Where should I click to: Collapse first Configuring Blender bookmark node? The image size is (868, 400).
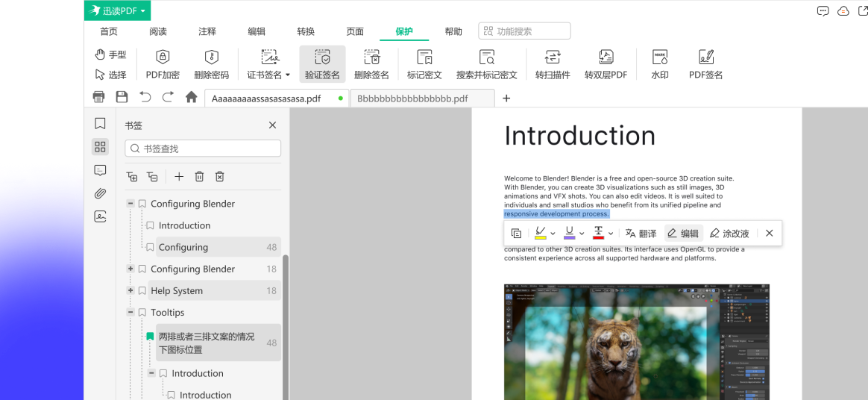tap(130, 203)
